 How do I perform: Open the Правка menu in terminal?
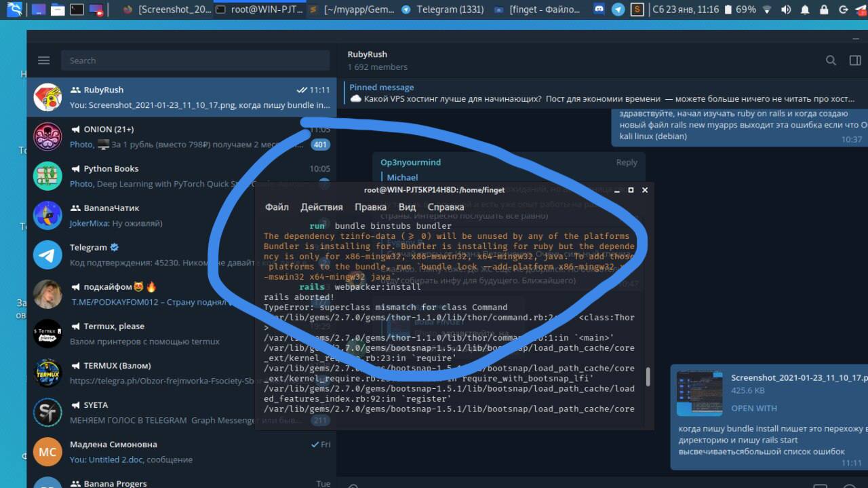[370, 207]
